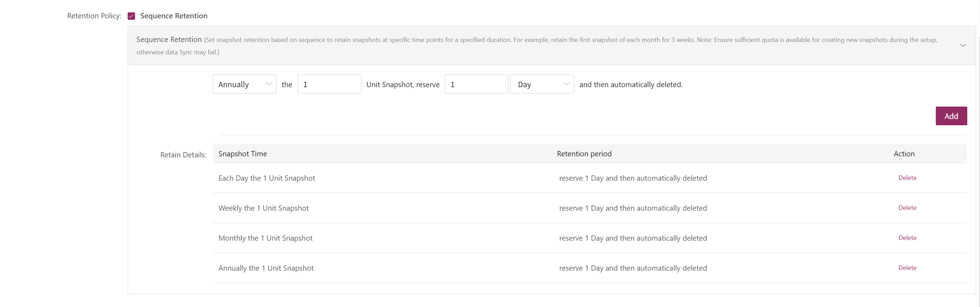Screen dimensions: 980x307
Task: Click the Sequence Retention description header
Action: [552, 46]
